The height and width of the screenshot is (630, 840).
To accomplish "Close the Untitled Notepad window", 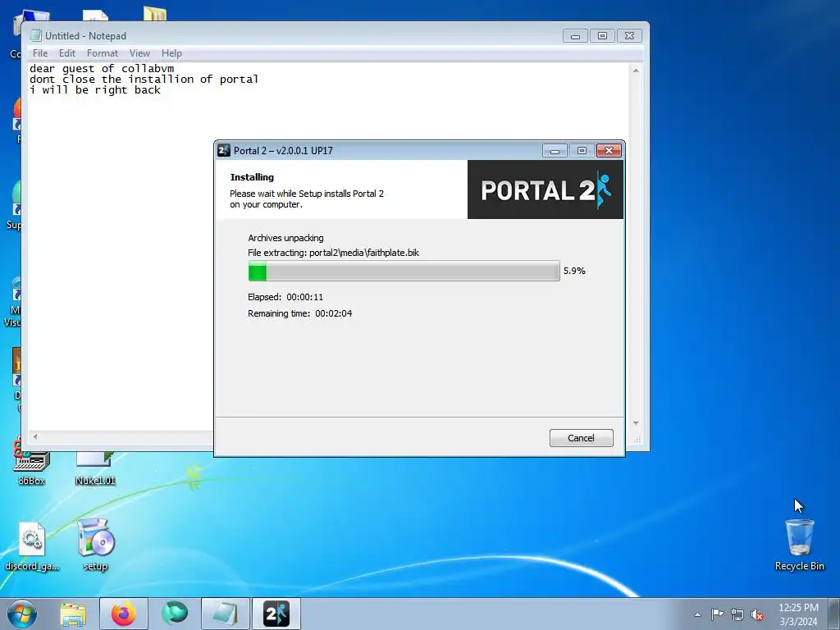I will (x=629, y=36).
